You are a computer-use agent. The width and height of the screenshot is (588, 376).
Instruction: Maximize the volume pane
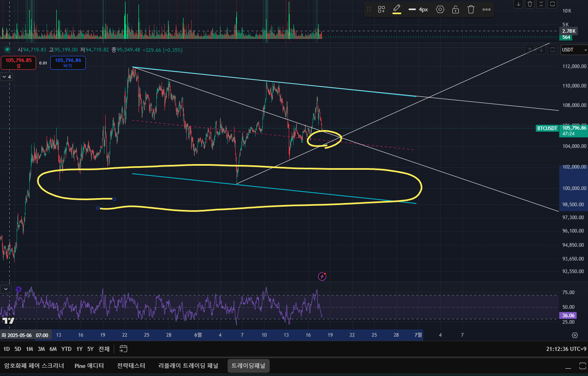click(552, 4)
